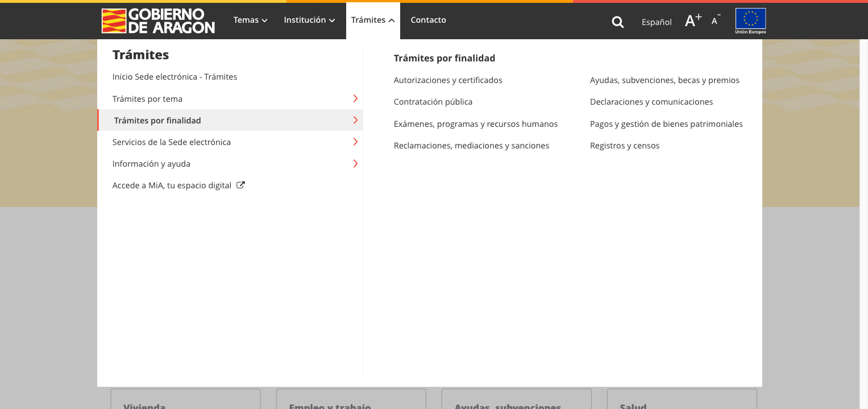The height and width of the screenshot is (409, 868).
Task: Open the Temas dropdown menu
Action: (250, 20)
